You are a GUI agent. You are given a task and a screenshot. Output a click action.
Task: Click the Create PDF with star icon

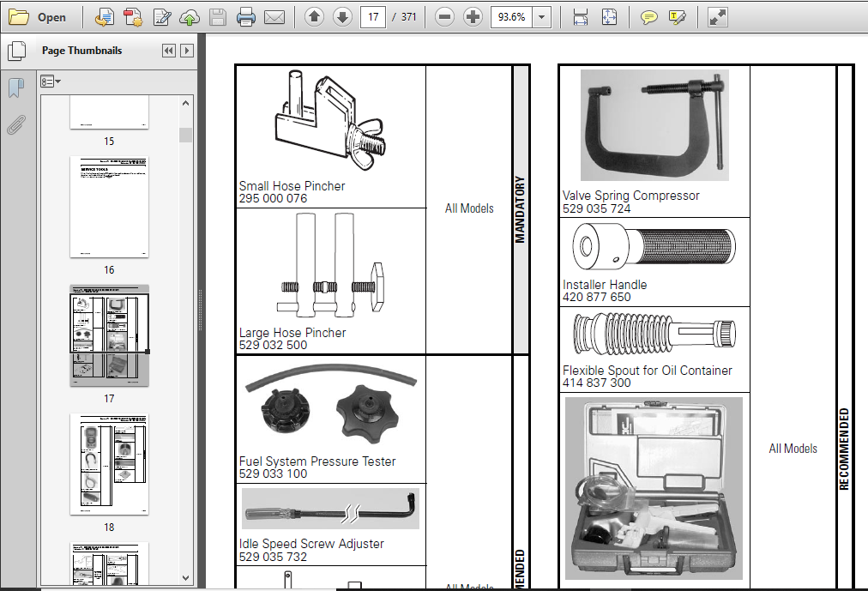pos(133,17)
